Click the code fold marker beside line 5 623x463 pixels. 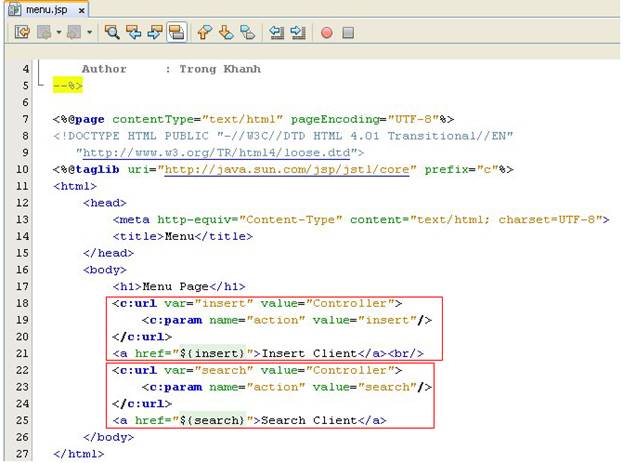[39, 85]
